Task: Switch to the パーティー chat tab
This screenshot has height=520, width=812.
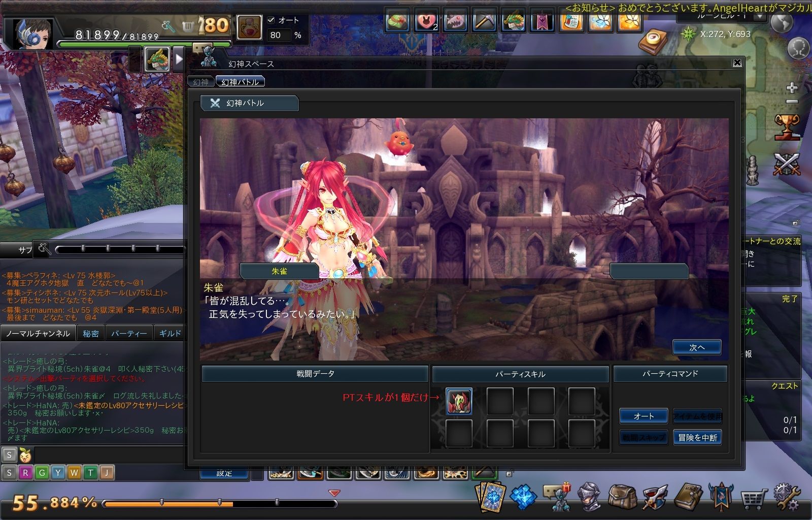Action: tap(129, 334)
